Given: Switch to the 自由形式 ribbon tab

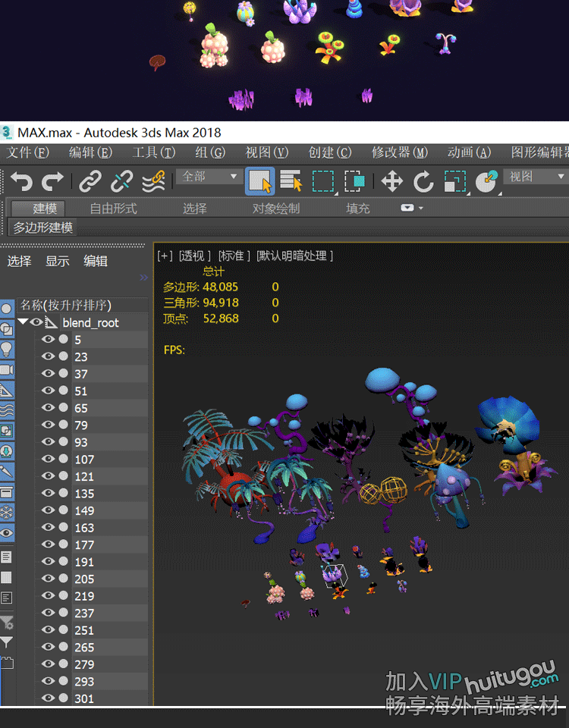Looking at the screenshot, I should point(113,208).
